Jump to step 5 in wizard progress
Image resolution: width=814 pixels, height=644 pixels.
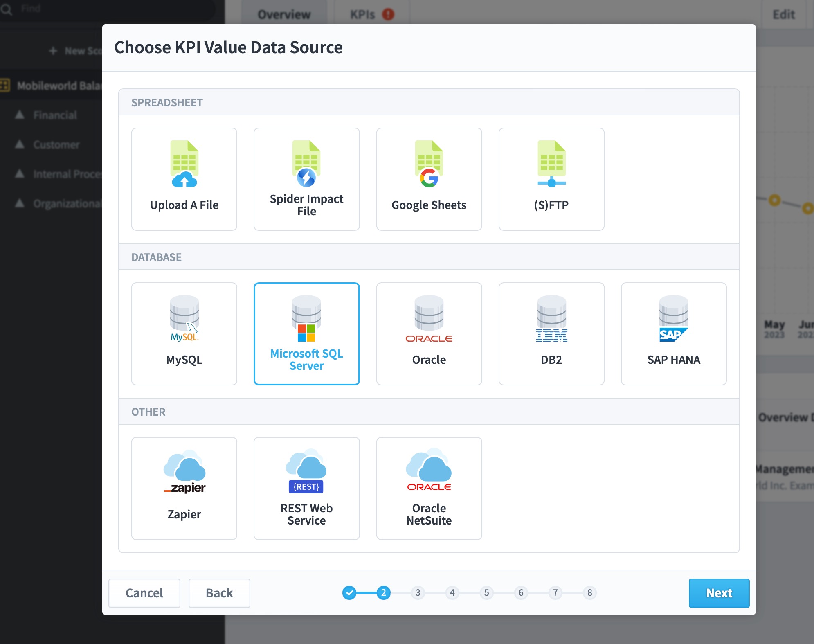coord(486,592)
